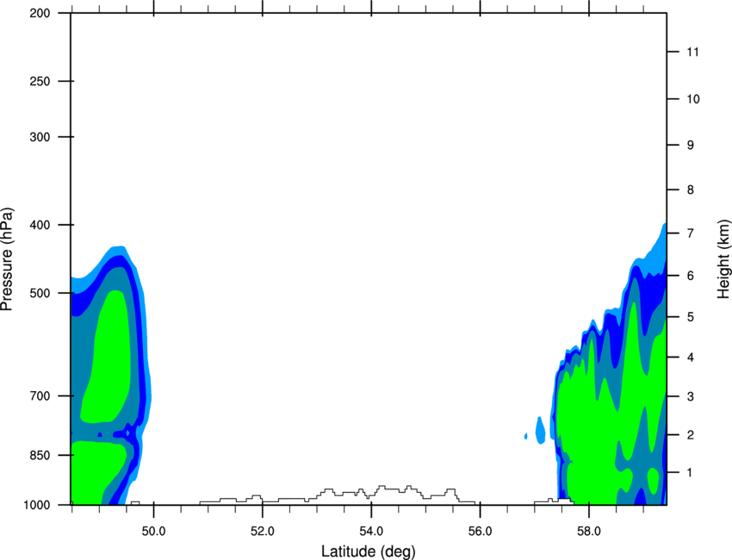
Task: Click the 54.0 latitude tick label
Action: coord(371,532)
